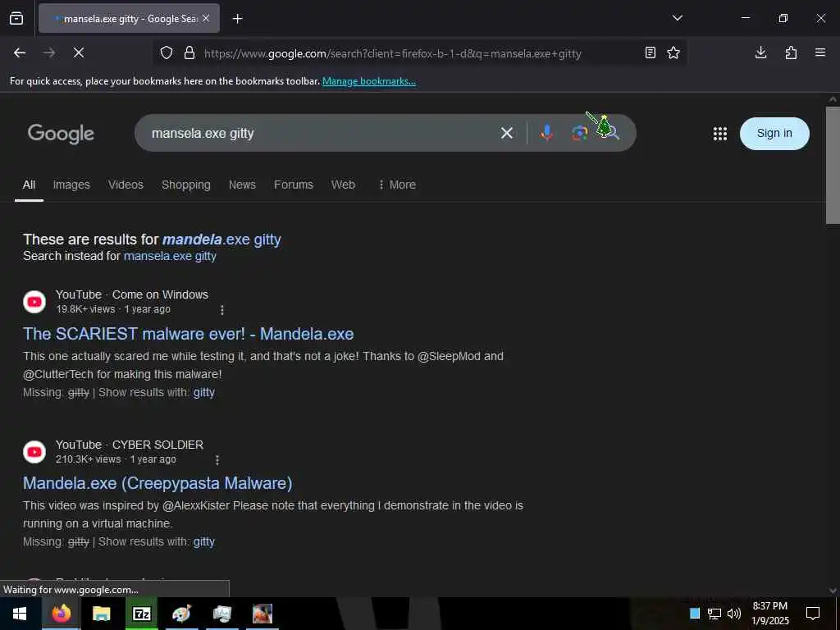Stop loading the page
The width and height of the screenshot is (840, 630).
coord(79,52)
